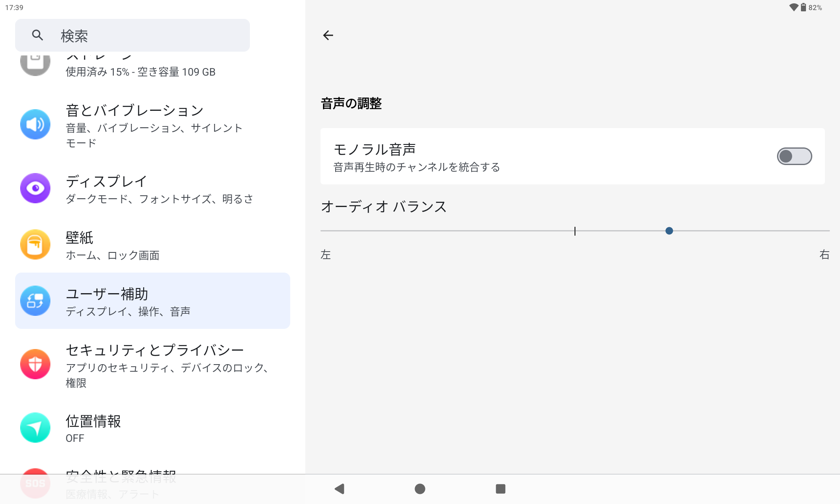Click the Accessibility (ユーザー補助) icon
Image resolution: width=840 pixels, height=504 pixels.
(35, 301)
